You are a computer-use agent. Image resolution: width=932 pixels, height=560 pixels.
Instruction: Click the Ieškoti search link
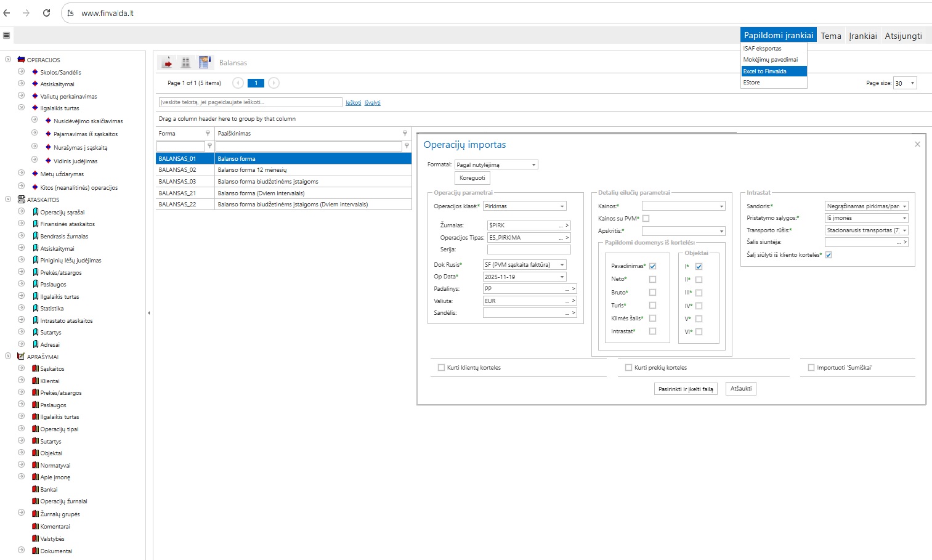tap(353, 103)
